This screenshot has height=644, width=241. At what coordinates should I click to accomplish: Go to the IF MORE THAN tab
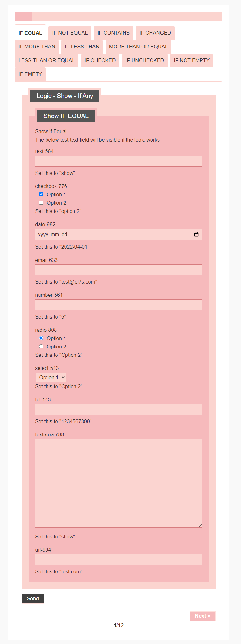[37, 47]
